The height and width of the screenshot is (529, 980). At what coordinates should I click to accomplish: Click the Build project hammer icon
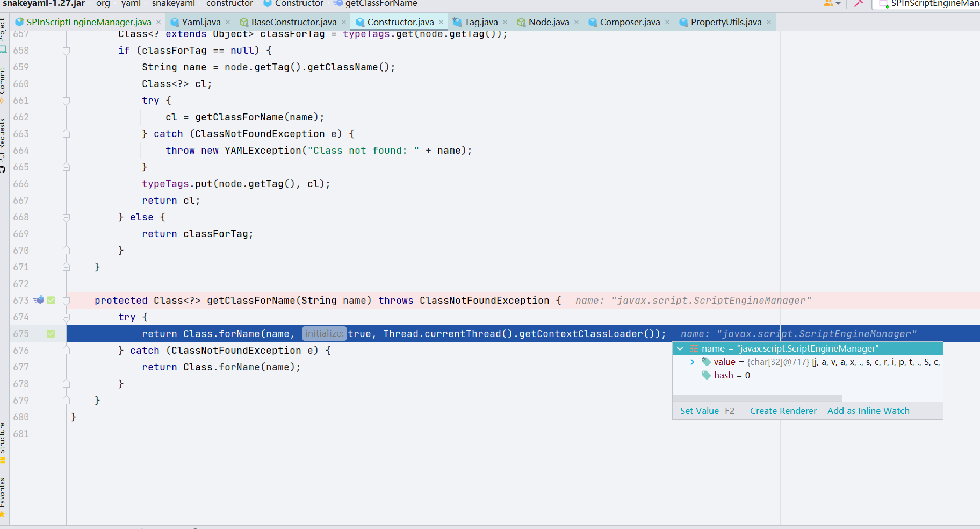pyautogui.click(x=858, y=3)
